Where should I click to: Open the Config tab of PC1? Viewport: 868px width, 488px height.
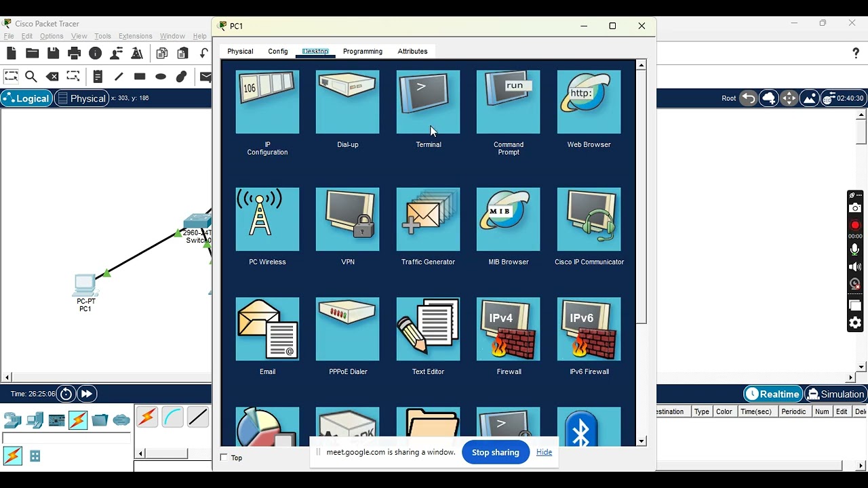click(278, 52)
